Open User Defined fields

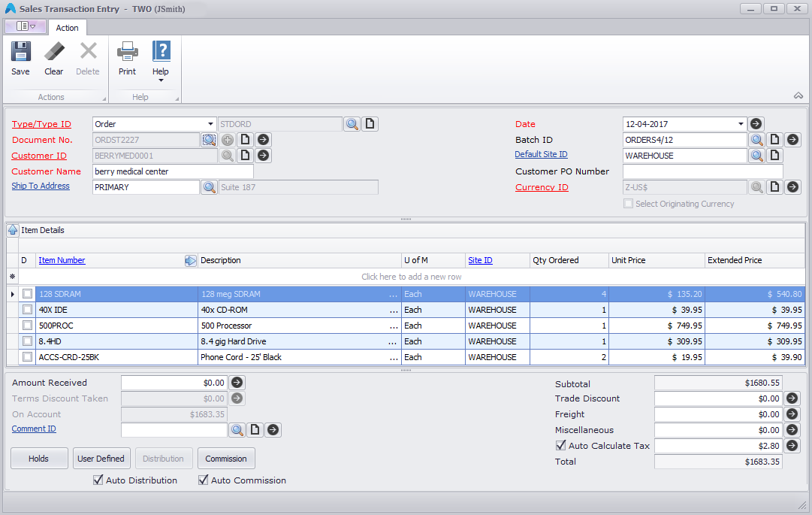pos(101,459)
